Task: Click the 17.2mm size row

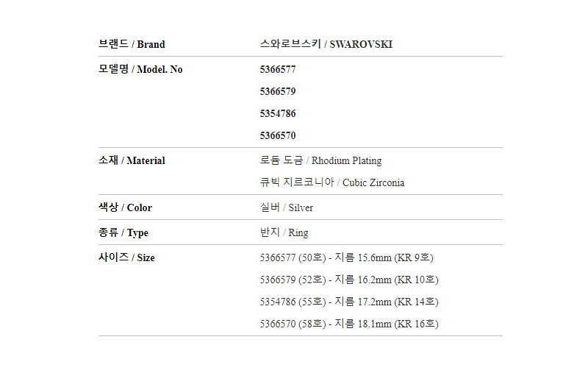Action: [350, 302]
